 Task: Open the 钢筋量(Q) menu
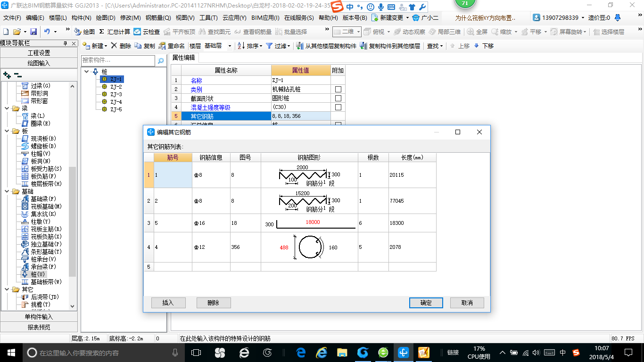pos(158,18)
